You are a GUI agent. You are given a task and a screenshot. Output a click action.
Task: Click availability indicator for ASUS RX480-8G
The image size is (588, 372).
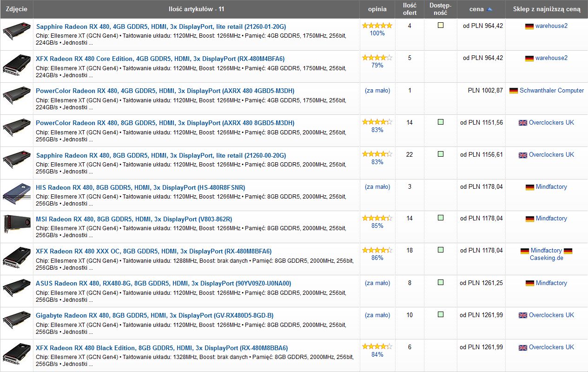tap(441, 282)
